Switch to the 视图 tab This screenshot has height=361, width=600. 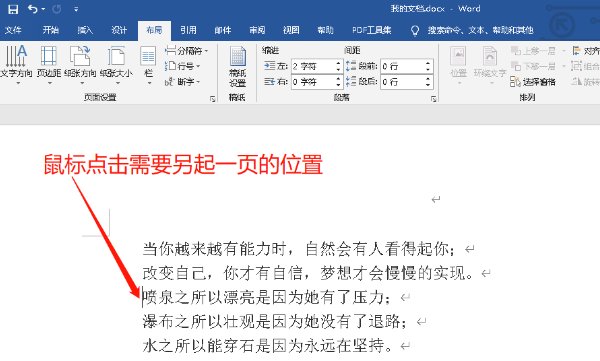click(291, 30)
